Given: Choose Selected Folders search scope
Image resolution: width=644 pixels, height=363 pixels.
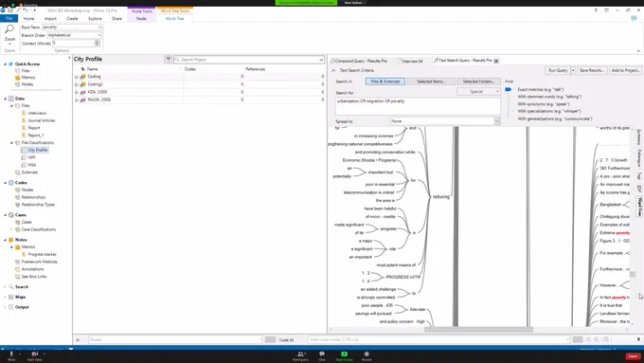Looking at the screenshot, I should [x=478, y=82].
